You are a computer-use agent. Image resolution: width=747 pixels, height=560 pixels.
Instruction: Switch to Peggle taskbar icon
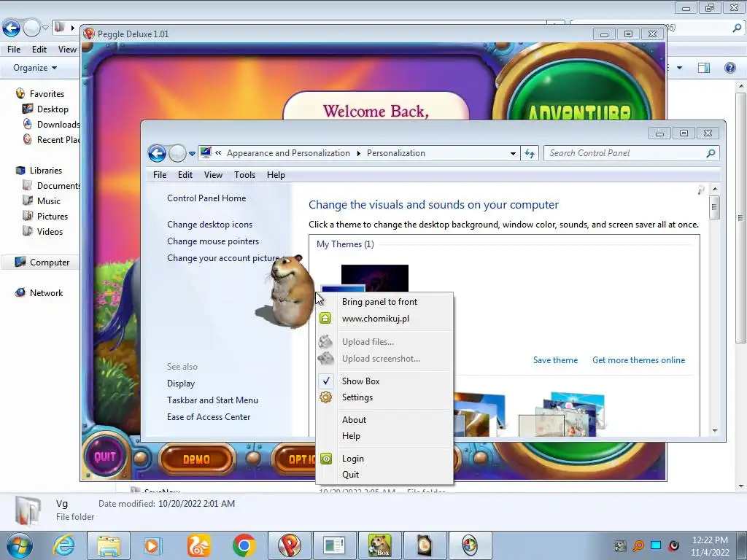(x=289, y=545)
